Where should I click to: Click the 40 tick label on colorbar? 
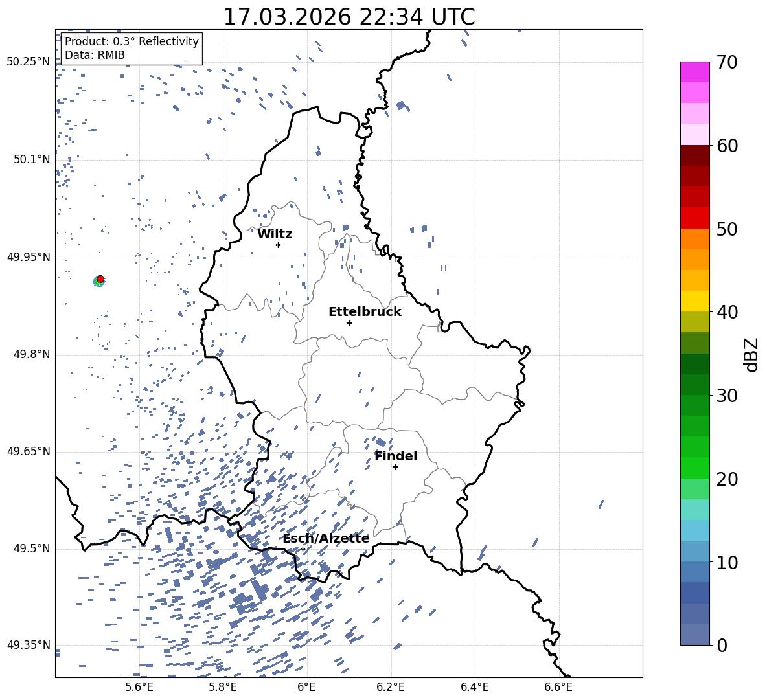click(727, 312)
